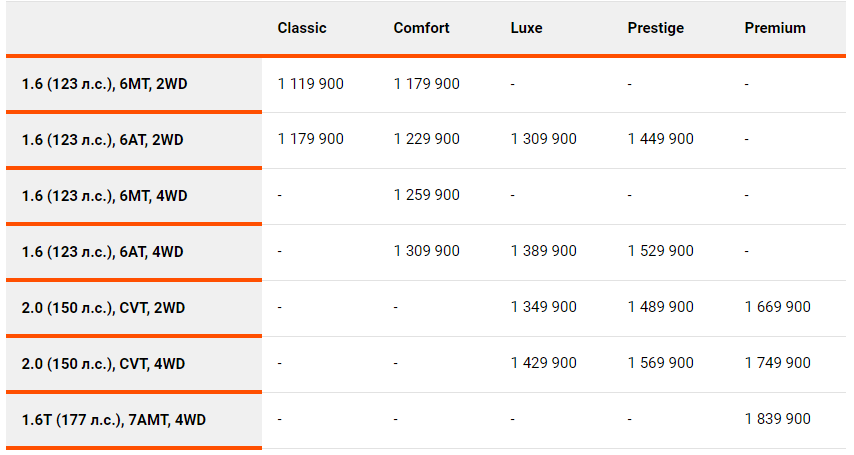The image size is (854, 455).
Task: Click the Prestige column header
Action: click(655, 28)
